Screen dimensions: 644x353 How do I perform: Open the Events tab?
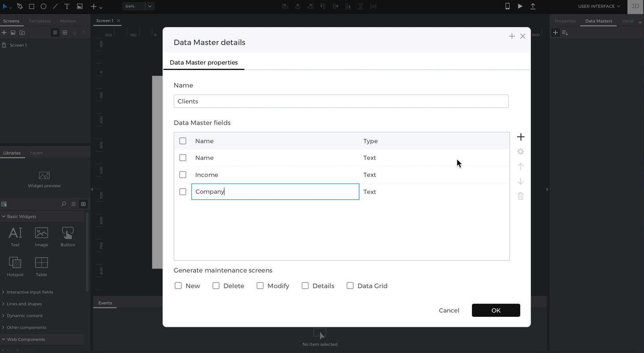coord(105,303)
